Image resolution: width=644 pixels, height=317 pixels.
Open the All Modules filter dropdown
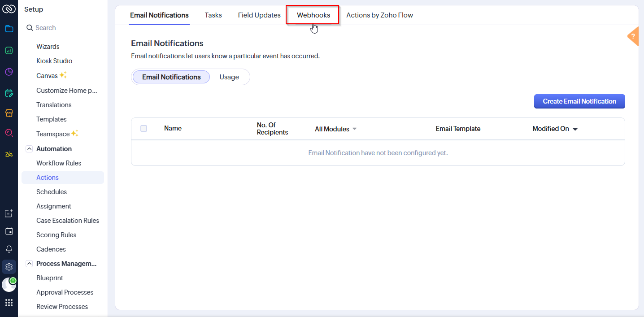coord(336,129)
